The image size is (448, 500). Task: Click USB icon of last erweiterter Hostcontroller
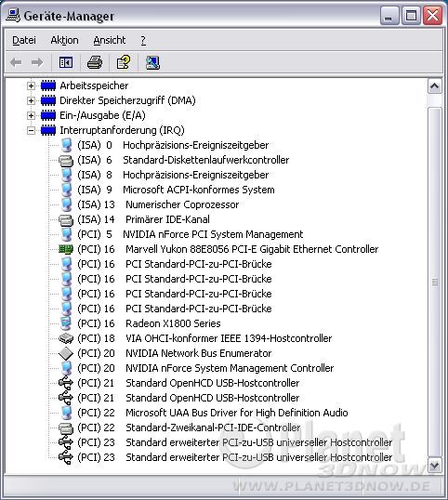click(x=66, y=457)
